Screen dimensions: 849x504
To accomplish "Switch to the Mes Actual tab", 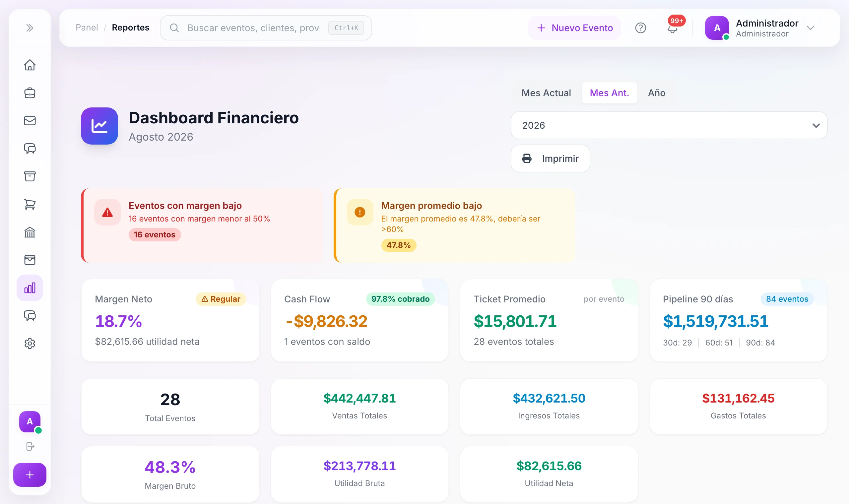I will click(x=546, y=93).
